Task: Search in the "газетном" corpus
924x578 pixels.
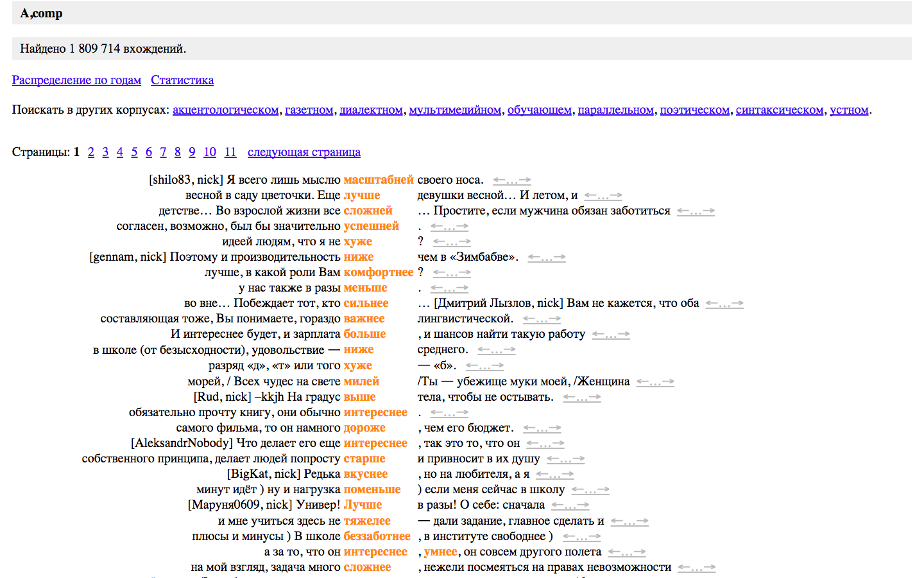Action: 309,110
